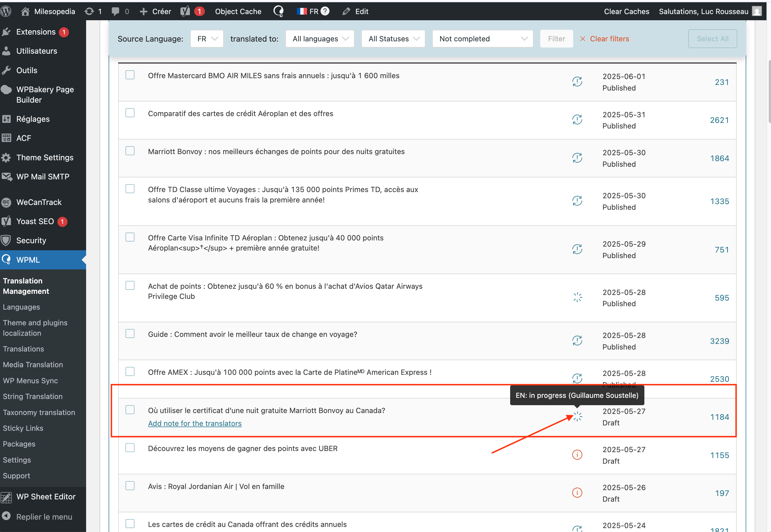
Task: Open the Not completed dropdown
Action: 483,39
